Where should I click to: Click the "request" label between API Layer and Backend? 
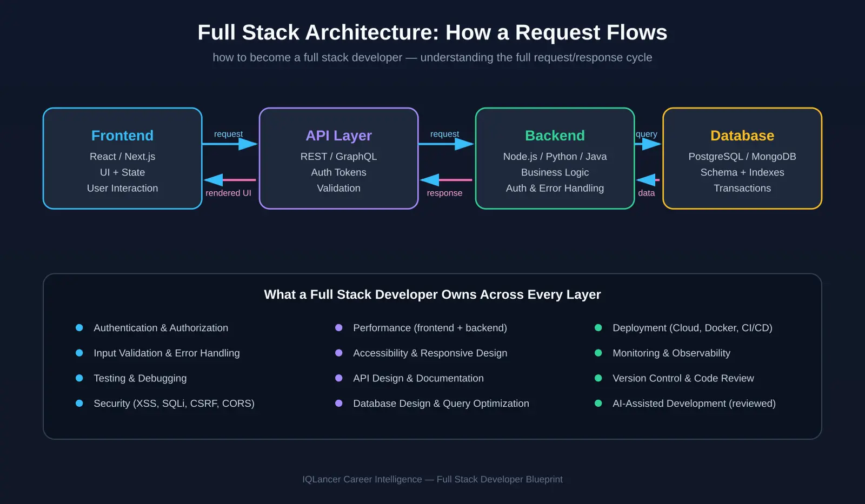(x=444, y=134)
